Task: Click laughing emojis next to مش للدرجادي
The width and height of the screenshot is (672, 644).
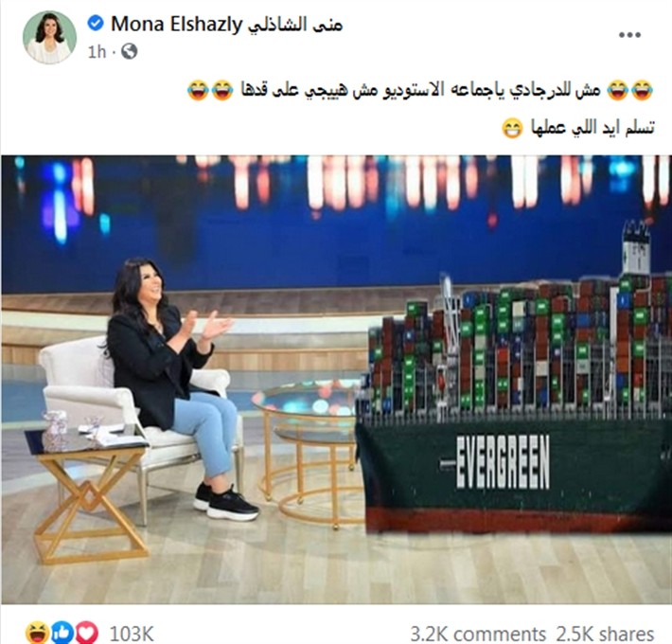Action: coord(630,90)
